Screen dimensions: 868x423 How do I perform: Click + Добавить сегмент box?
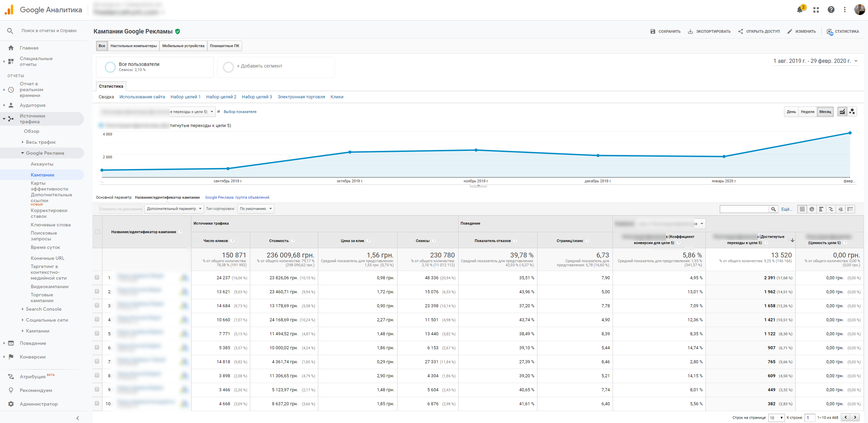(x=276, y=67)
